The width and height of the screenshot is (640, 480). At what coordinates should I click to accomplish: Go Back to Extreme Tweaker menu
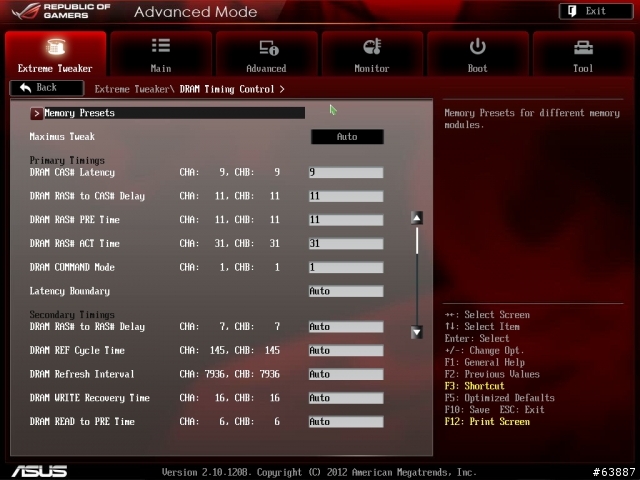pyautogui.click(x=47, y=88)
